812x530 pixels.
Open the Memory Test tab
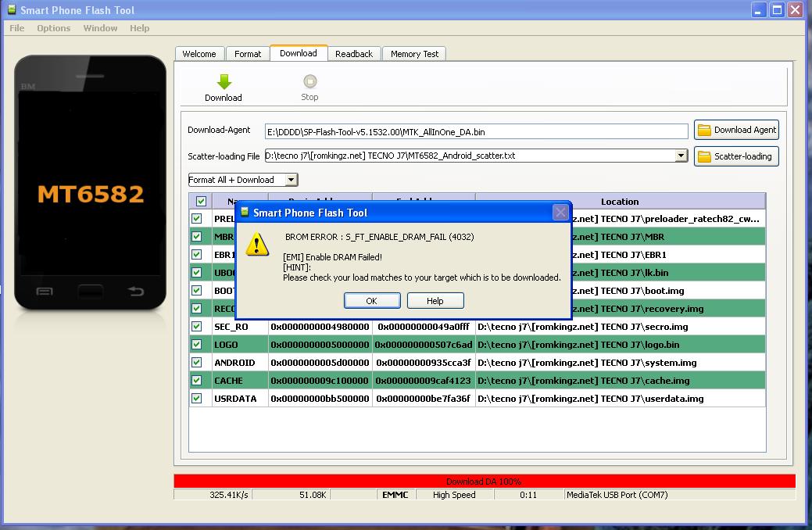pyautogui.click(x=414, y=54)
